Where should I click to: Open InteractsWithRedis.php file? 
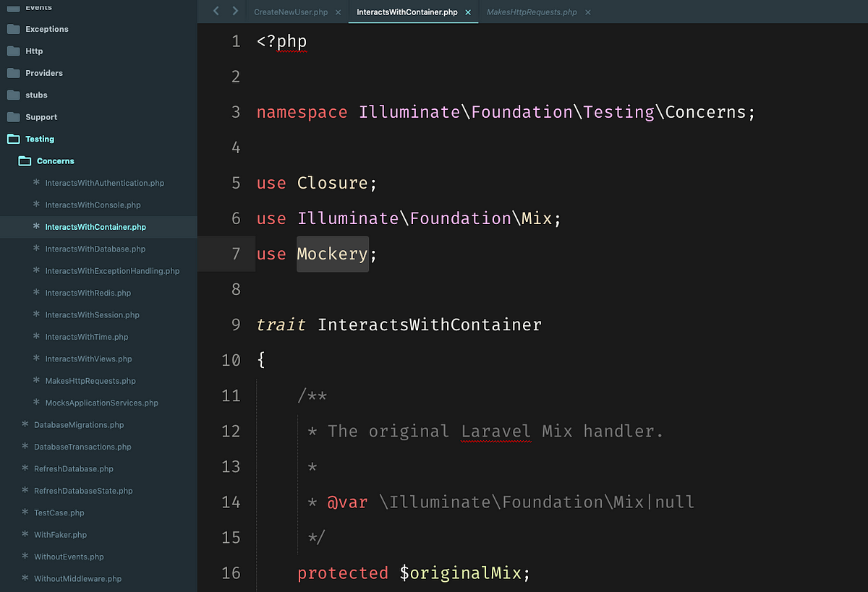coord(88,293)
